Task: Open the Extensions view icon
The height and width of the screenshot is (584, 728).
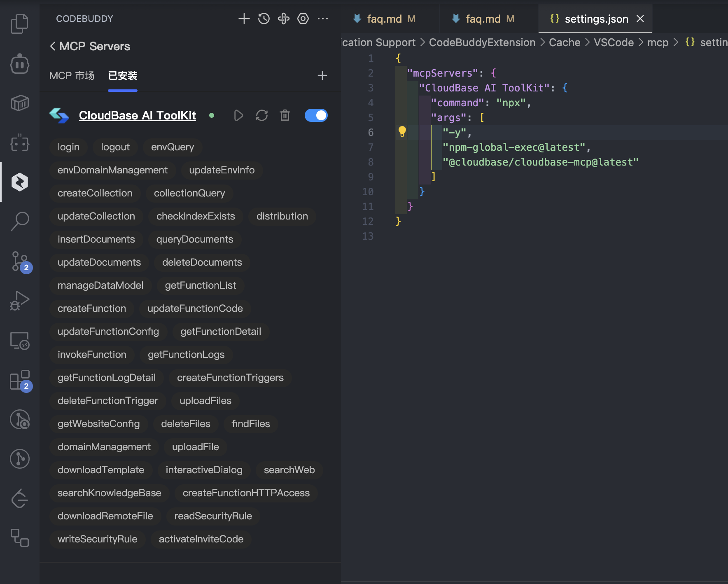Action: (x=19, y=380)
